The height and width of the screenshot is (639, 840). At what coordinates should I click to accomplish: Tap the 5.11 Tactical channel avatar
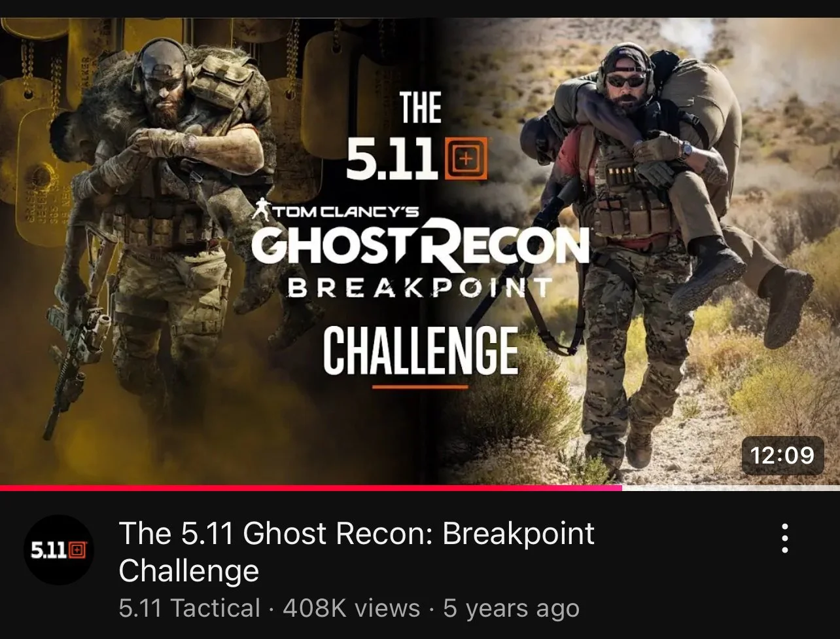coord(59,550)
